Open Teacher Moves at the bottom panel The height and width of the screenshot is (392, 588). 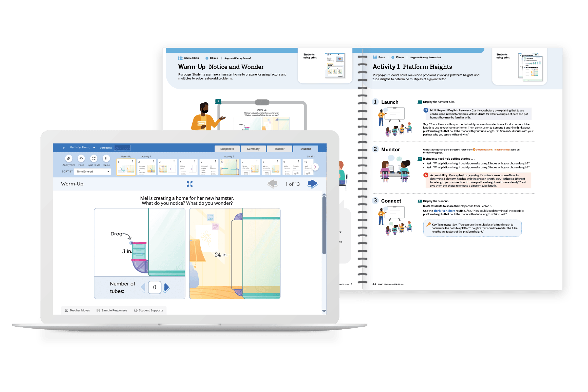(x=77, y=310)
